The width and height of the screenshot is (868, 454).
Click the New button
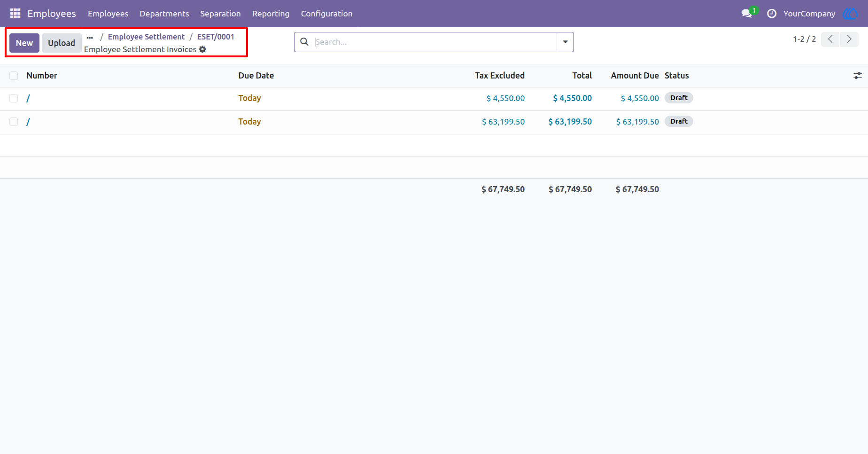click(24, 43)
